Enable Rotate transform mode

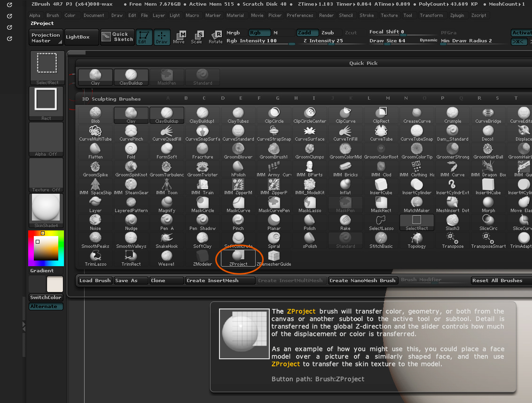215,37
